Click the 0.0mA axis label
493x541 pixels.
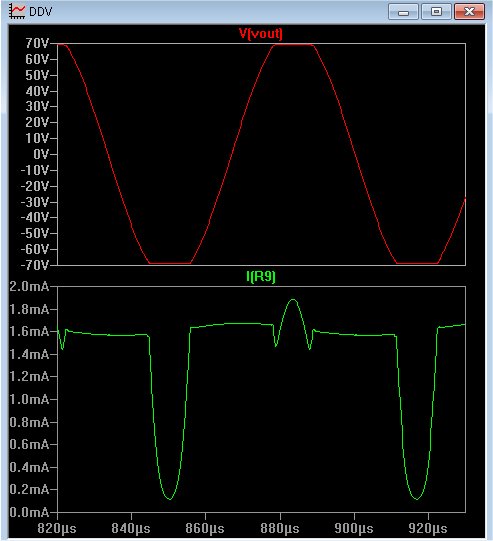(x=29, y=512)
